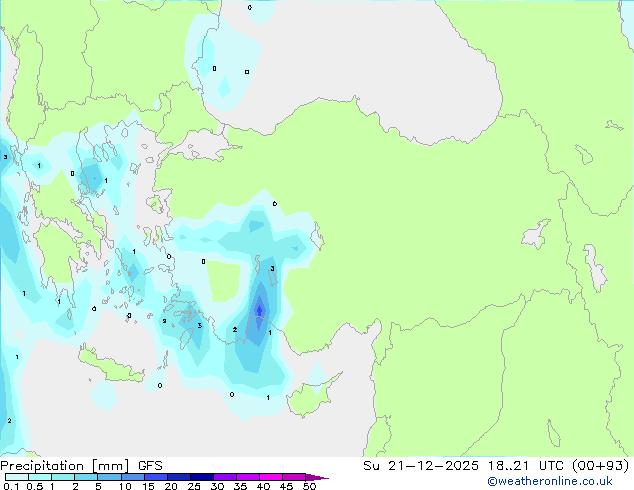Click the '0.5' legend scale label
The height and width of the screenshot is (490, 634).
pos(35,486)
